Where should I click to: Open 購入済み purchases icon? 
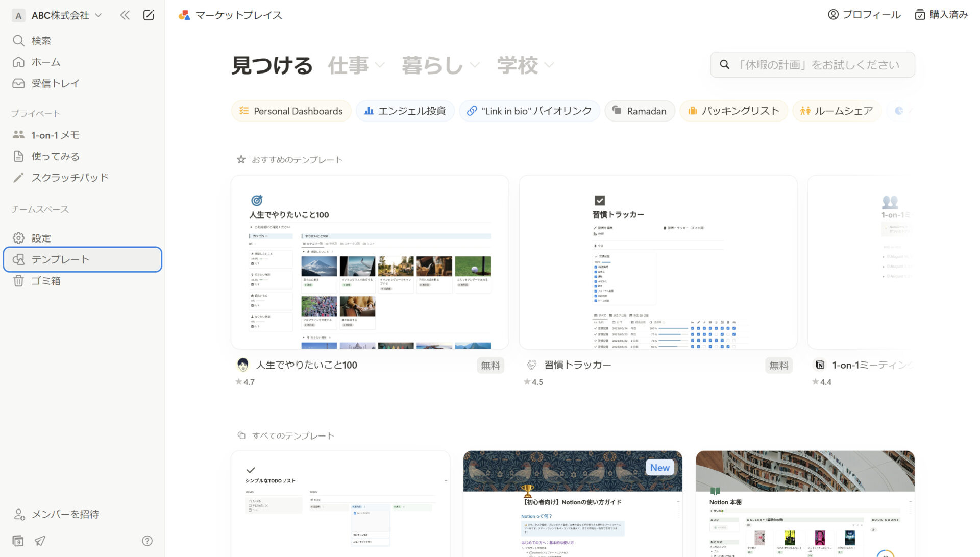[x=920, y=15]
